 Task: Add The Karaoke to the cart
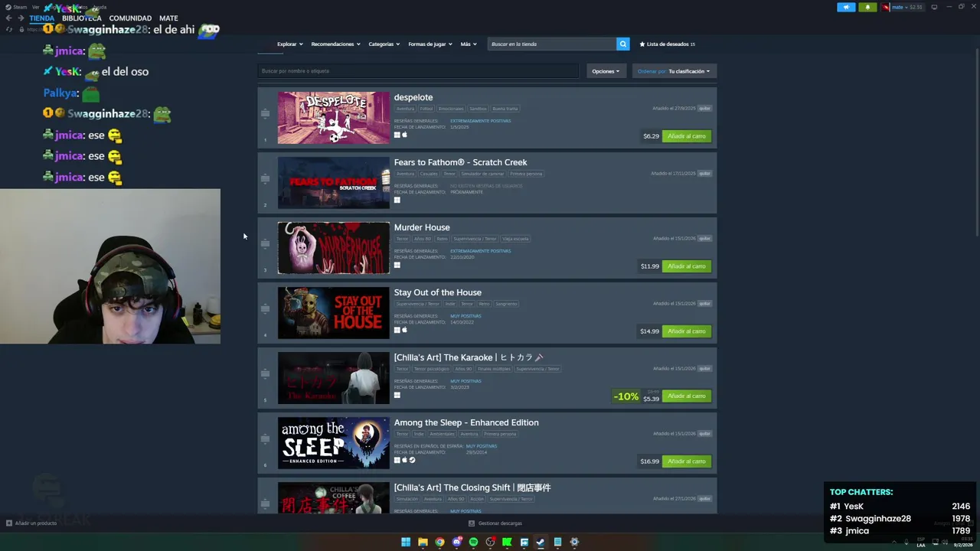687,396
